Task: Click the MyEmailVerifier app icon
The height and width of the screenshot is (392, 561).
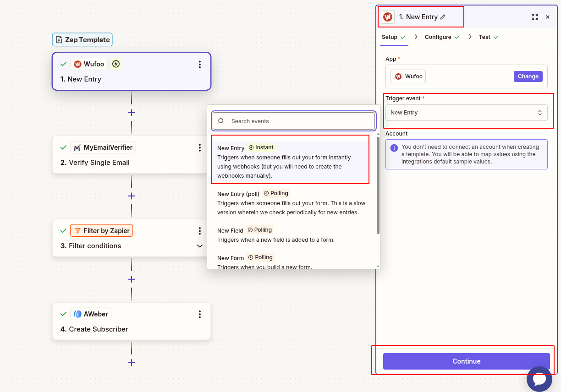Action: point(77,147)
